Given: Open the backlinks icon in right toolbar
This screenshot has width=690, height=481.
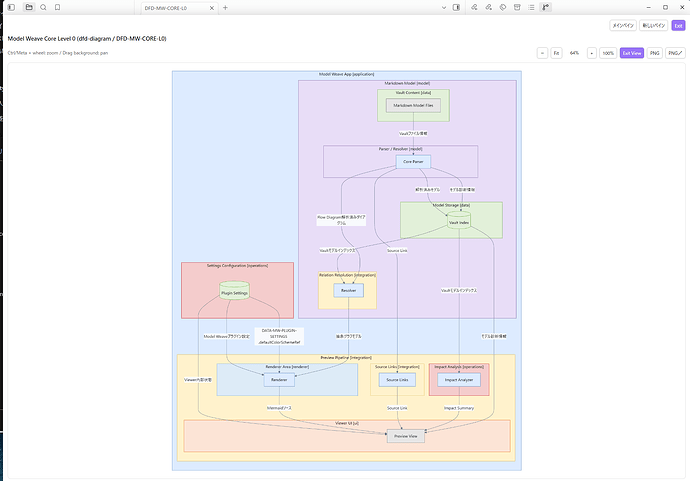Looking at the screenshot, I should tap(474, 7).
